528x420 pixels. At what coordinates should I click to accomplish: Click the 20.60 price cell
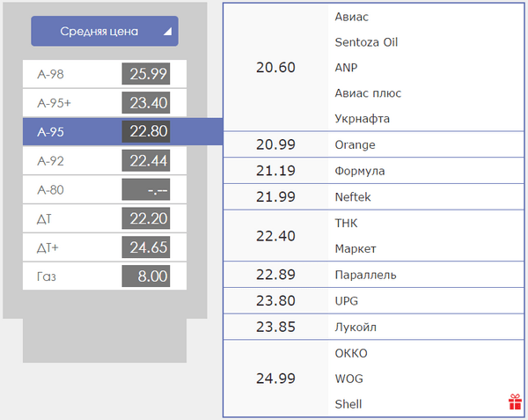pos(275,68)
